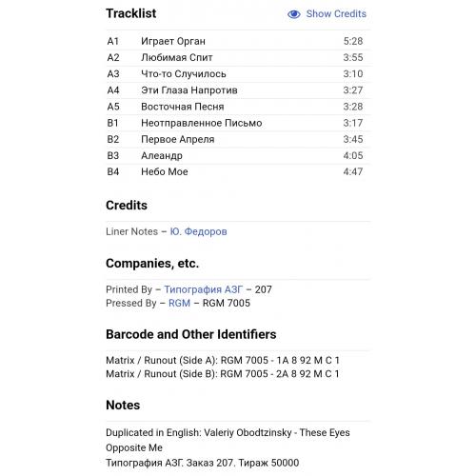Click the Companies, etc. heading
The width and height of the screenshot is (476, 476).
(x=152, y=264)
